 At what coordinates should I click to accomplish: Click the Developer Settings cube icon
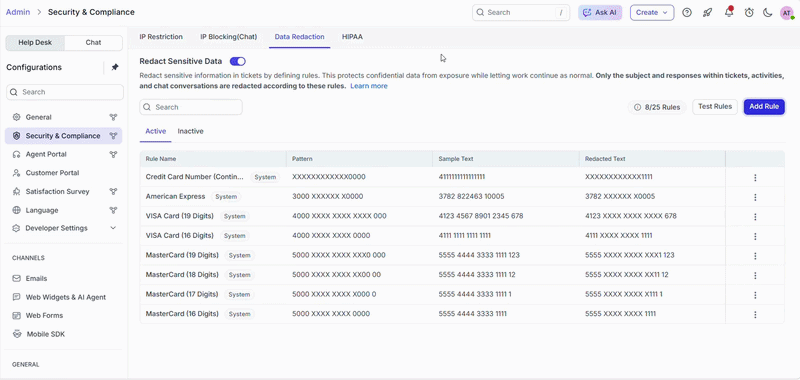pos(16,228)
